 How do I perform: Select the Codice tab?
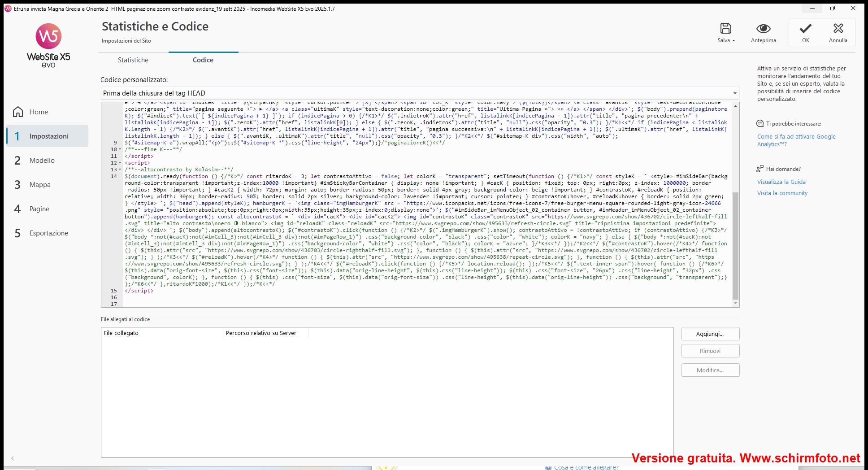point(203,60)
